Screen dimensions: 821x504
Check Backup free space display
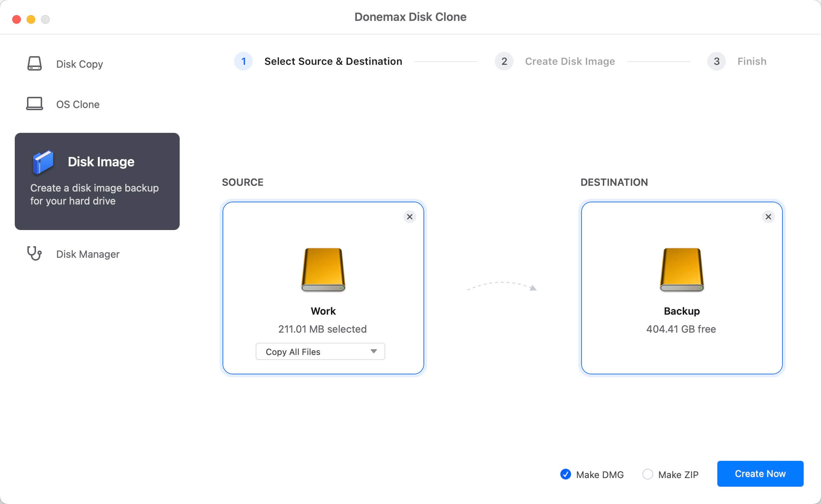point(681,328)
